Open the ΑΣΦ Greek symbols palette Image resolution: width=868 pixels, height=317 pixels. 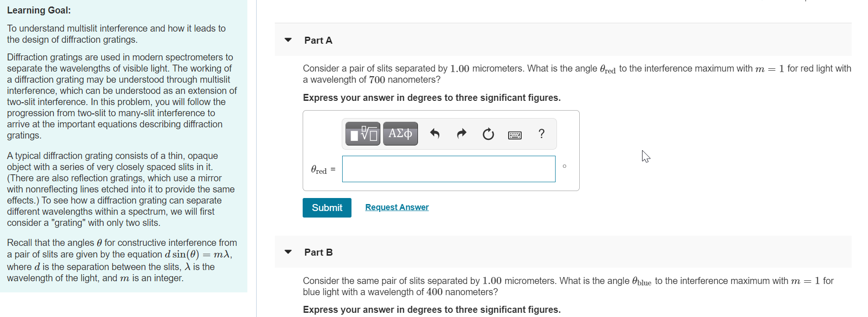tap(400, 133)
